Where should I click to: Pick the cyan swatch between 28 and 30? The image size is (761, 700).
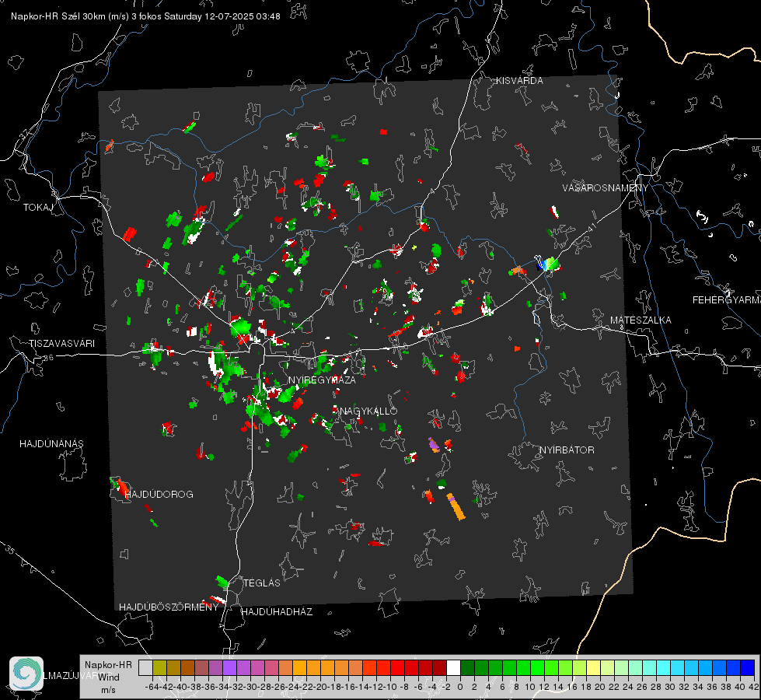pos(663,667)
